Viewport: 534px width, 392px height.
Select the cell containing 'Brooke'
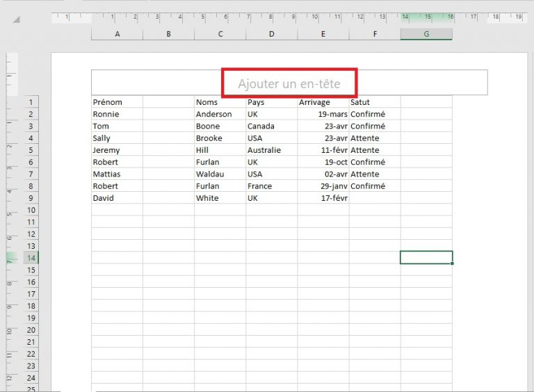(220, 138)
